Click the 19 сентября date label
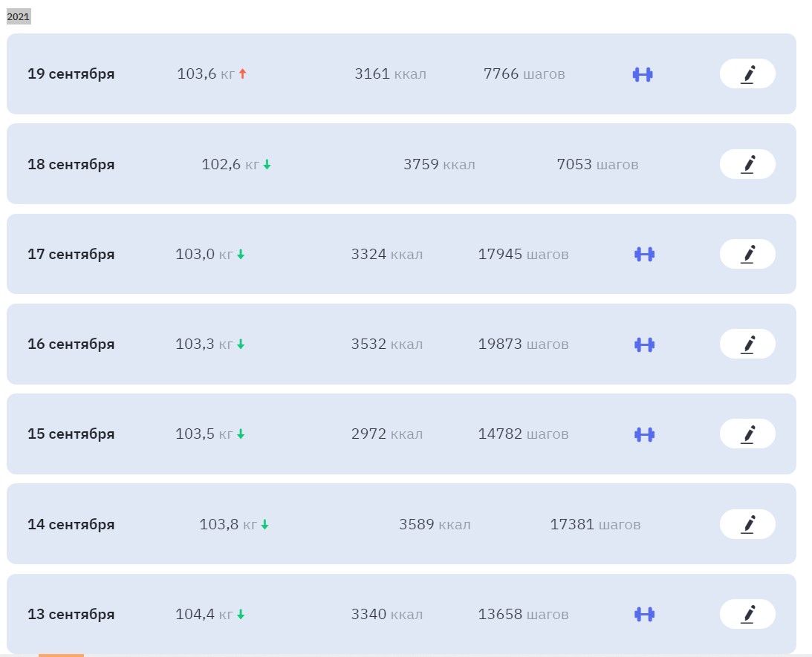The width and height of the screenshot is (812, 657). click(71, 74)
